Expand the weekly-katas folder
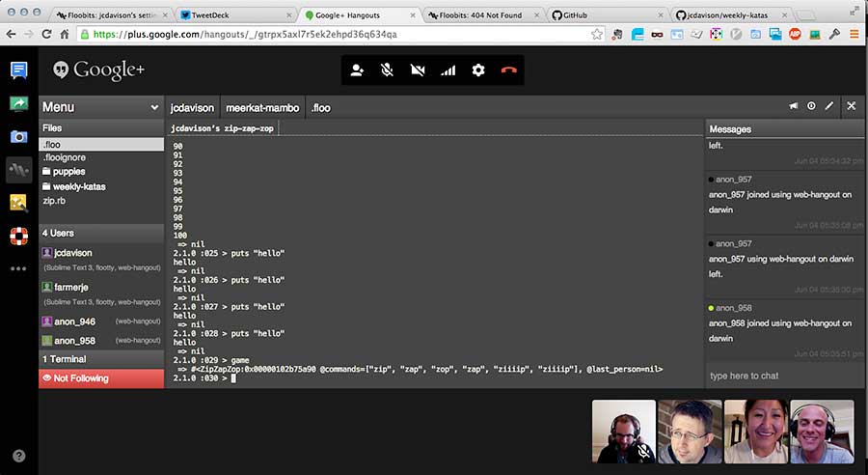Viewport: 868px width, 475px height. tap(78, 186)
